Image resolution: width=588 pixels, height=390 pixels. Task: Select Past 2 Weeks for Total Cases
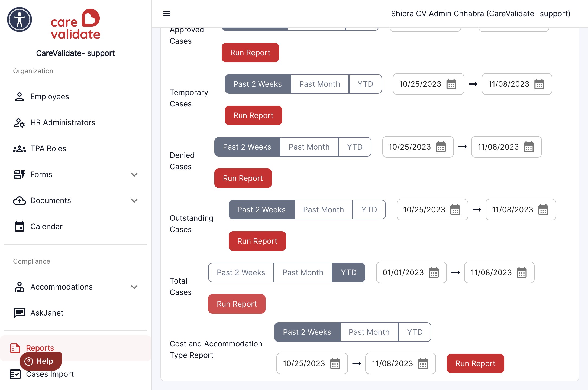(241, 272)
